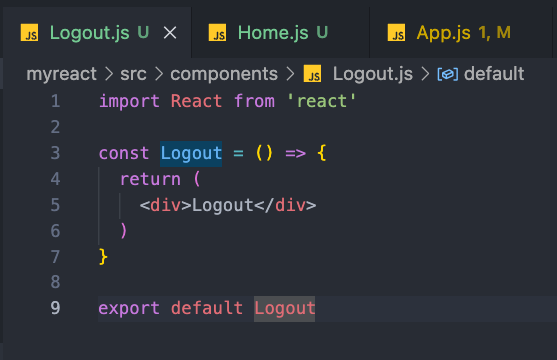Click the default symbol icon in breadcrumb
This screenshot has height=360, width=557.
tap(448, 74)
